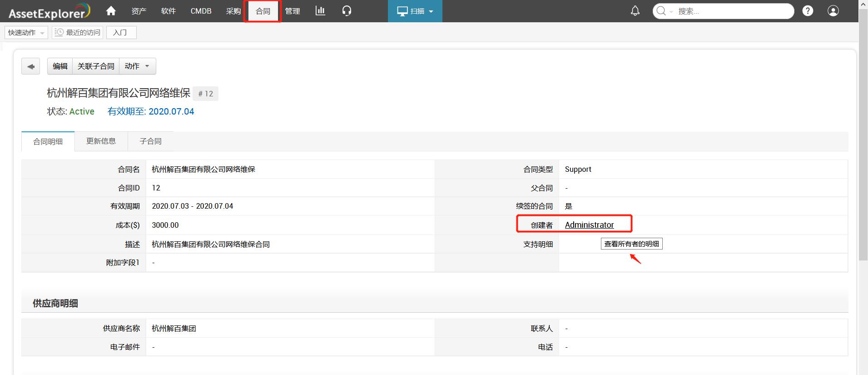Image resolution: width=868 pixels, height=375 pixels.
Task: Open the user profile icon
Action: pos(833,11)
